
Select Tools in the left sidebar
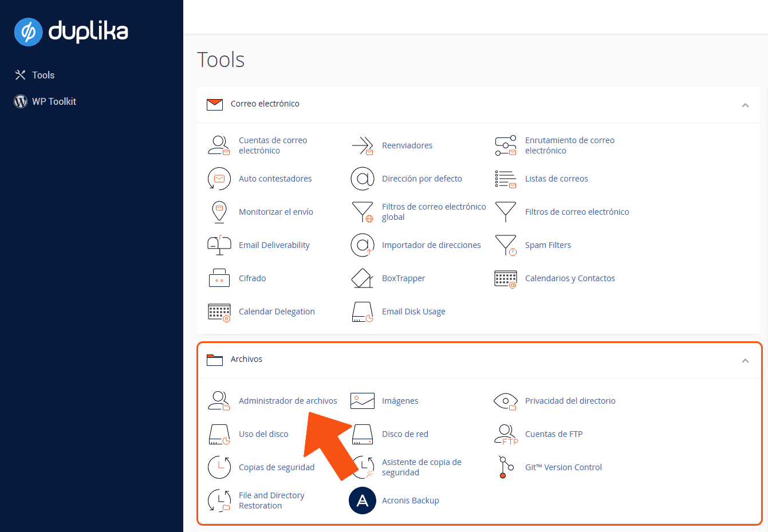point(43,75)
